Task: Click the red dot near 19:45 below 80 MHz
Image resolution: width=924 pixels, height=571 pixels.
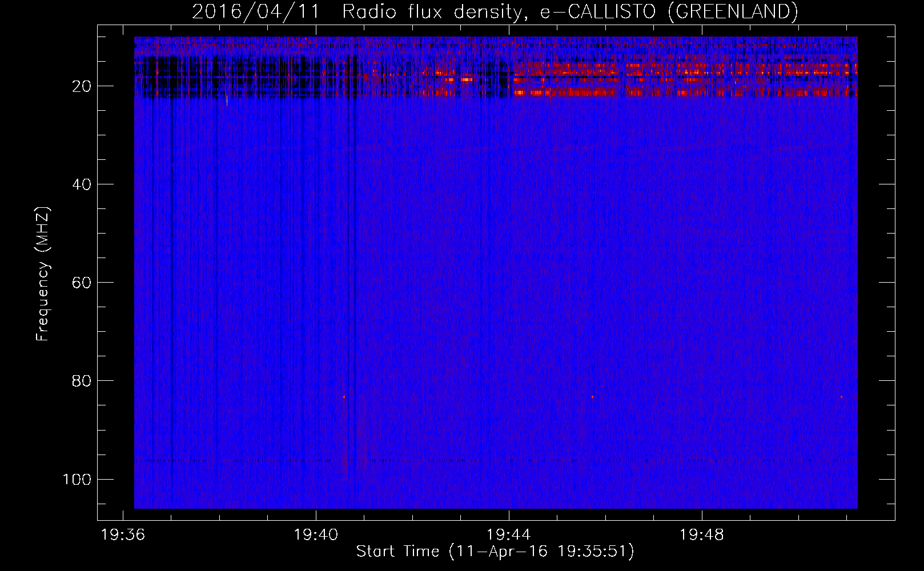Action: point(592,397)
